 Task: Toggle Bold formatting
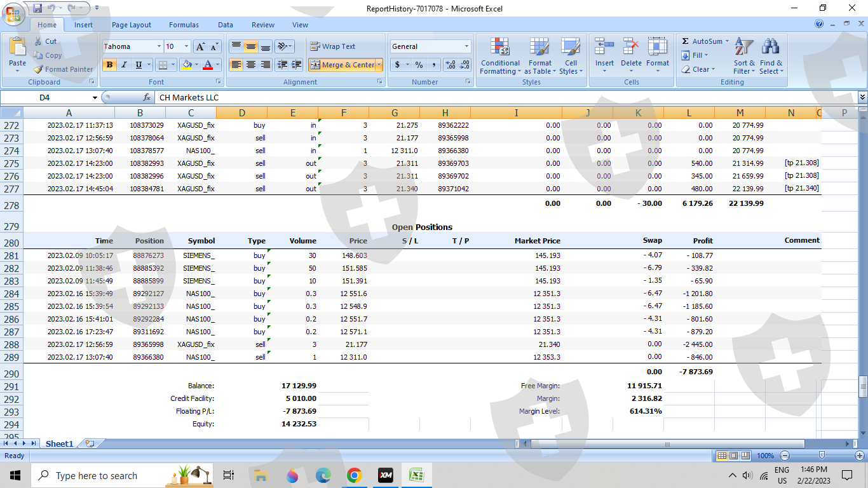tap(109, 65)
